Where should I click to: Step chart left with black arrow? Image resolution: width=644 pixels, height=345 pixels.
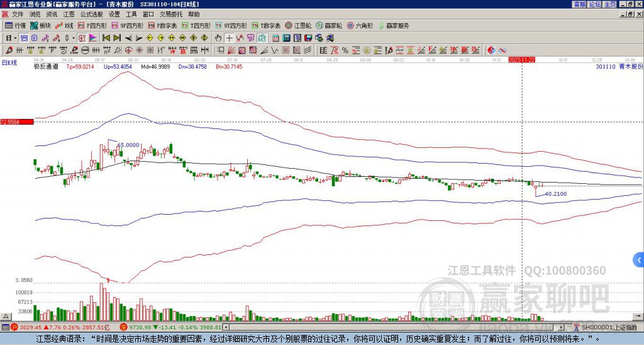pyautogui.click(x=128, y=38)
